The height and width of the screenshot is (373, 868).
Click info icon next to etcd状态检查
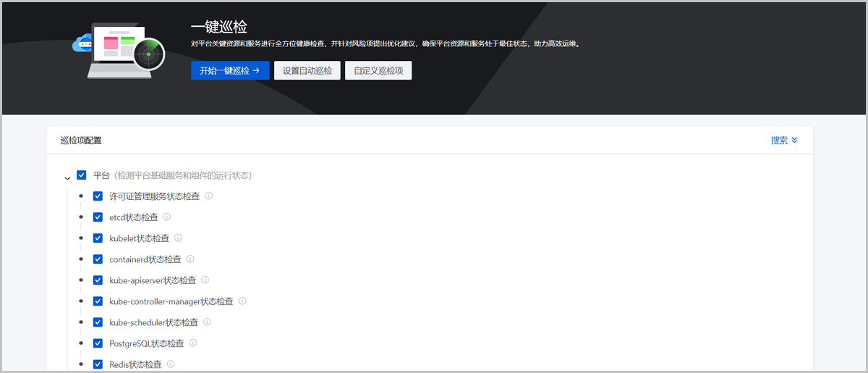(166, 217)
